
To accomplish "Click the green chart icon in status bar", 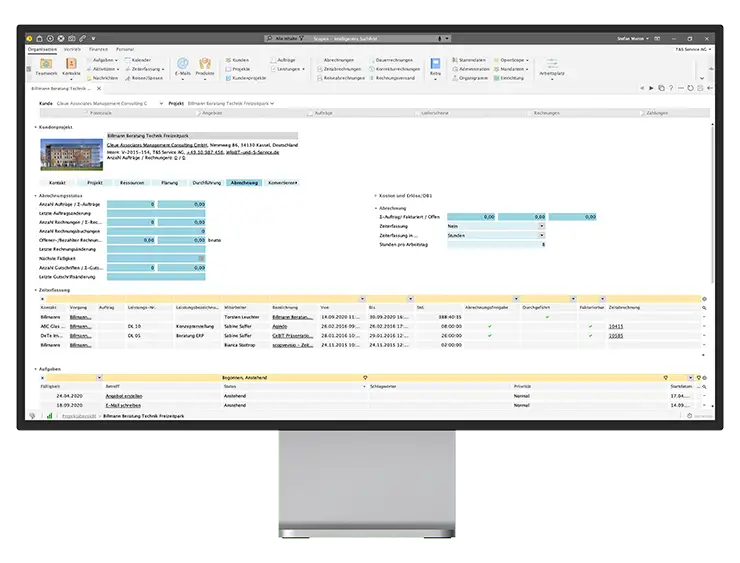I will point(49,416).
